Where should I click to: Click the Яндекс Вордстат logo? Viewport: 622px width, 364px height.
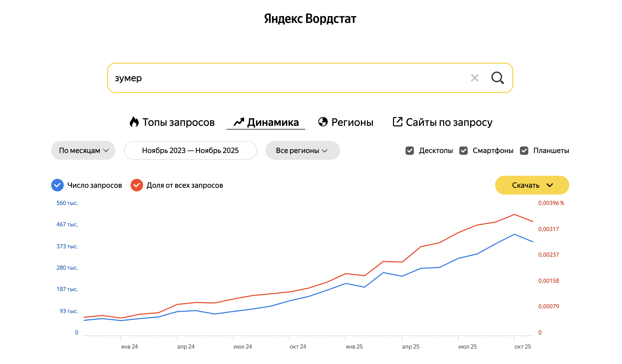tap(310, 19)
